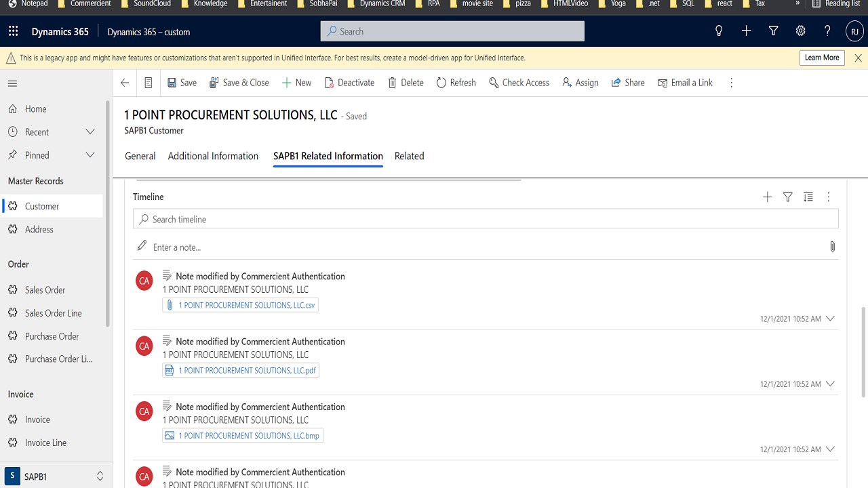Open the timeline filter icon
868x488 pixels.
(x=787, y=197)
